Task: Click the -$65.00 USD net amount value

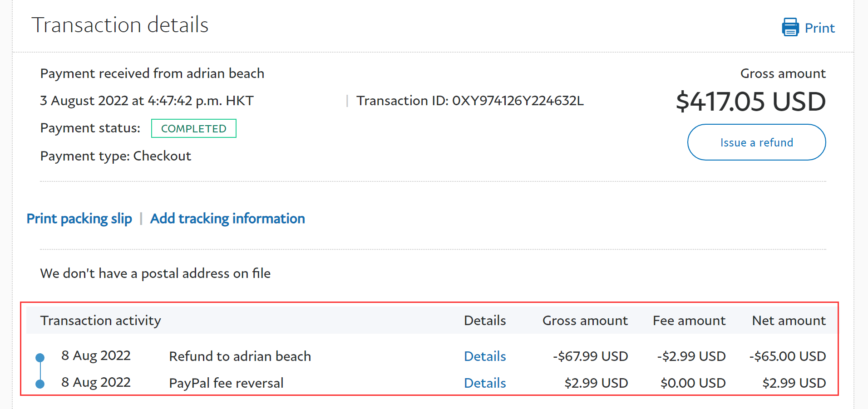Action: pos(787,356)
